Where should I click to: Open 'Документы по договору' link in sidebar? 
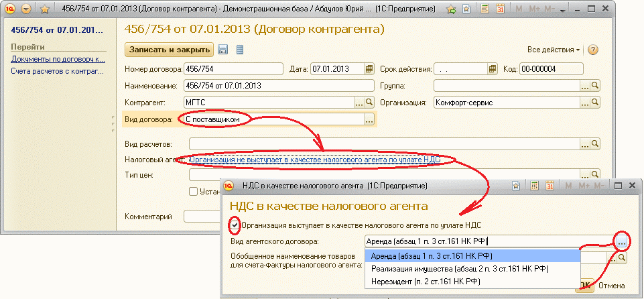pos(58,59)
